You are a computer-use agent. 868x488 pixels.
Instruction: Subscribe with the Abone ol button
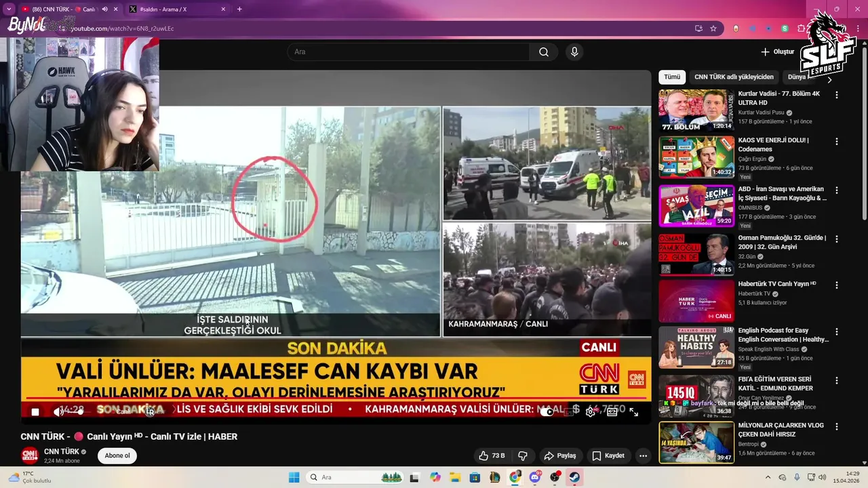(117, 455)
